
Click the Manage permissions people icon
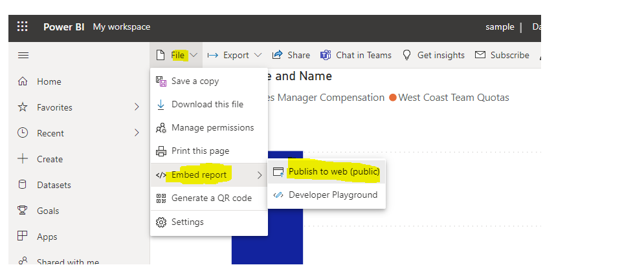[x=161, y=128]
